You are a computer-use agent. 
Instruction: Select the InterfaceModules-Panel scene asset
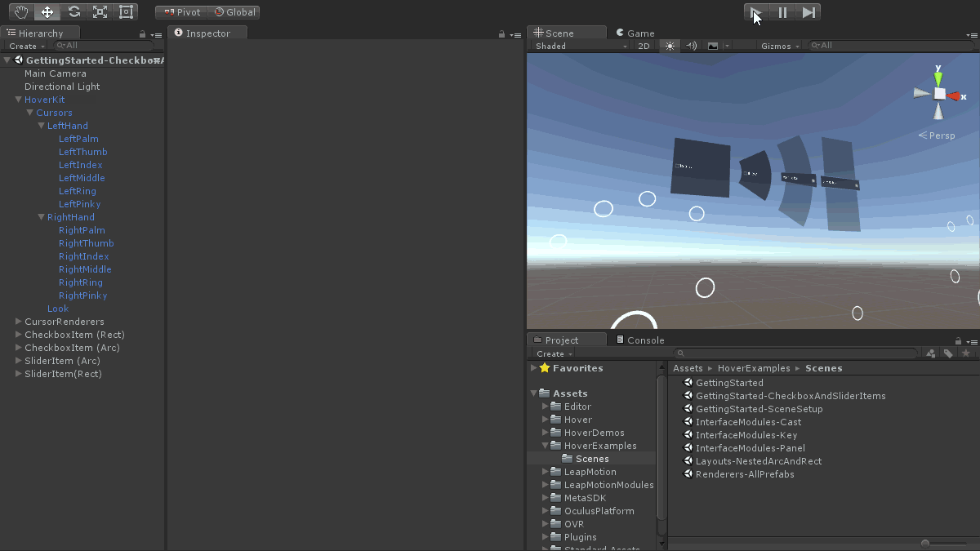pyautogui.click(x=750, y=448)
